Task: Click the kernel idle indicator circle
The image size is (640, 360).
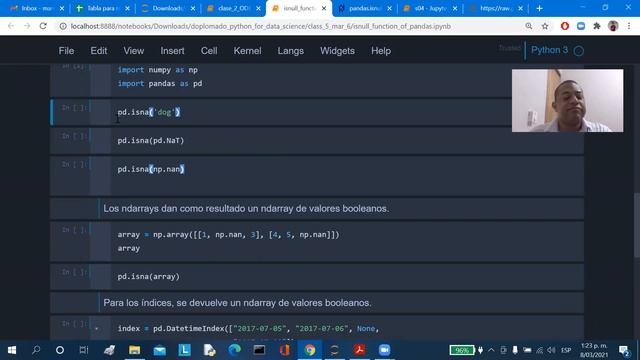Action: tap(579, 51)
